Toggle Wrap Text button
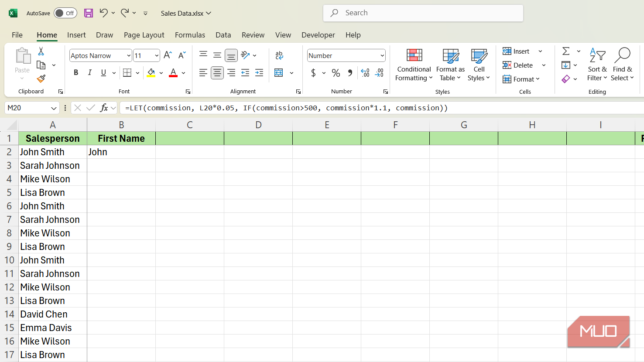This screenshot has height=362, width=644. (x=280, y=55)
